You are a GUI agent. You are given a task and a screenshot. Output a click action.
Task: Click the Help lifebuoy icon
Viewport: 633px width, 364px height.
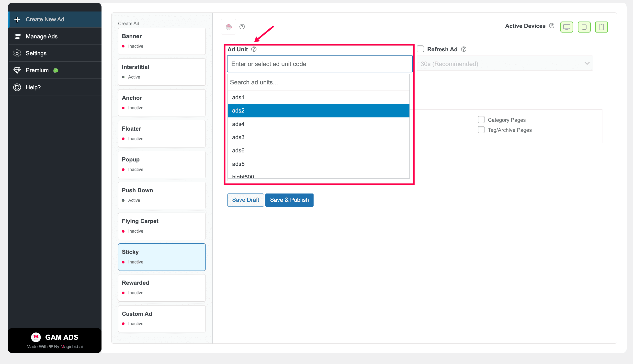17,87
